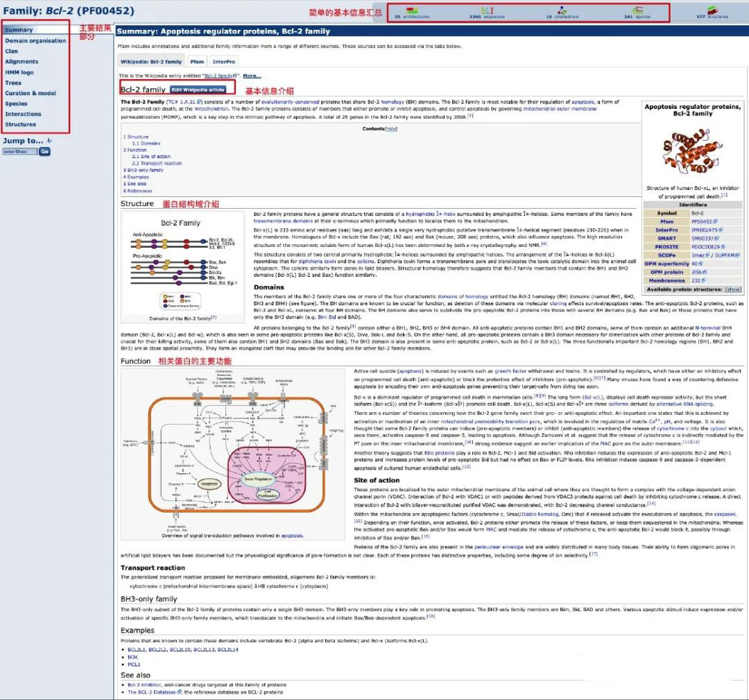Switch to the Pfam tab
This screenshot has width=749, height=700.
tap(197, 62)
